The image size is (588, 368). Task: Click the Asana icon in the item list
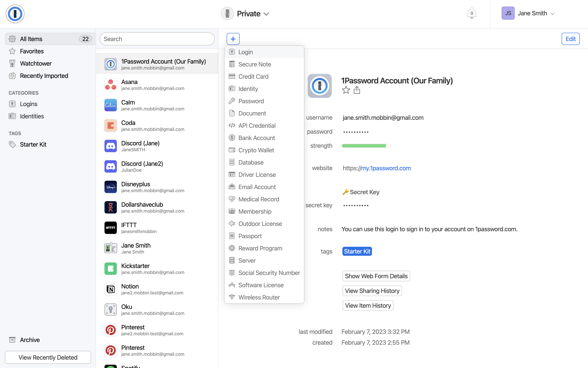pos(110,85)
